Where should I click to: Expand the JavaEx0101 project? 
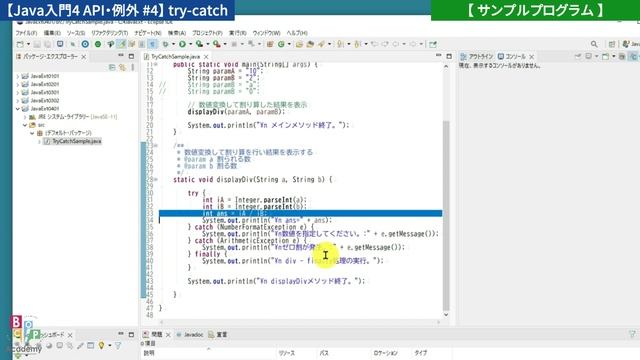(x=18, y=76)
